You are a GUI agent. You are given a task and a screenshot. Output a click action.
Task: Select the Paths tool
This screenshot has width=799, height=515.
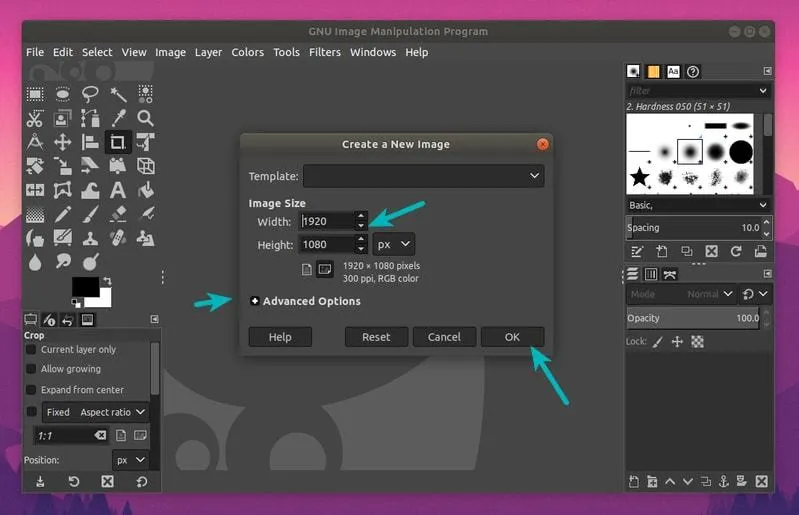coord(90,118)
